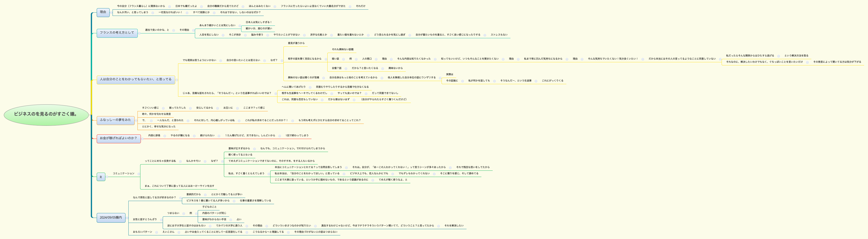Collapse the branch after コミュニケーション
The width and height of the screenshot is (868, 239).
point(138,174)
